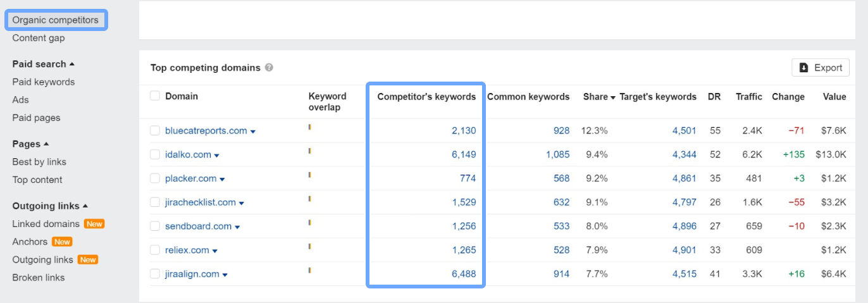The width and height of the screenshot is (868, 303).
Task: Open dropdown arrow next to jirachecklist.com
Action: (x=242, y=204)
